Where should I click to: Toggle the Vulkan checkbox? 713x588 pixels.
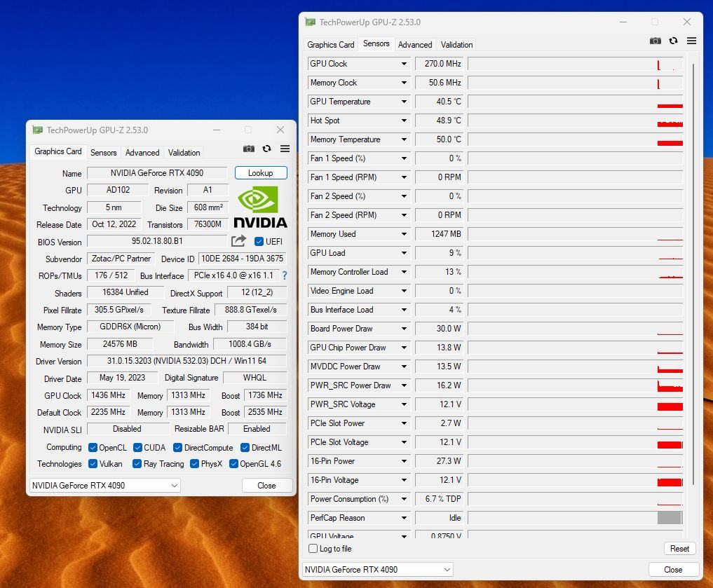tap(93, 463)
